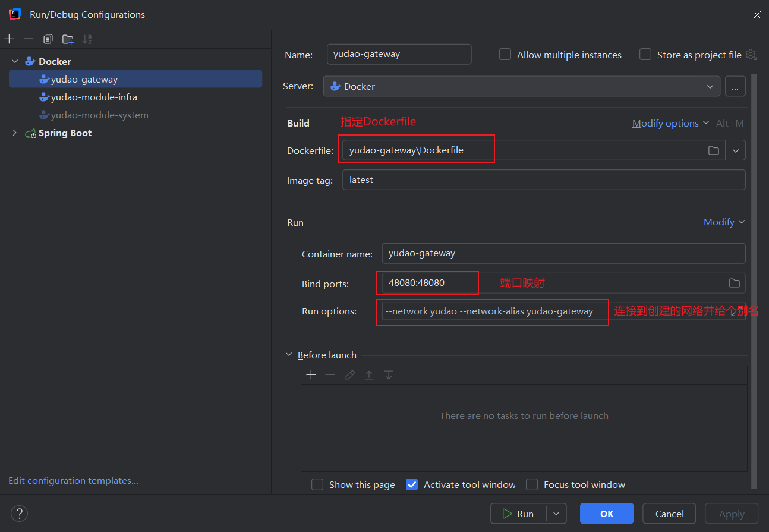
Task: Open settings gear next to Store as project file
Action: click(751, 55)
